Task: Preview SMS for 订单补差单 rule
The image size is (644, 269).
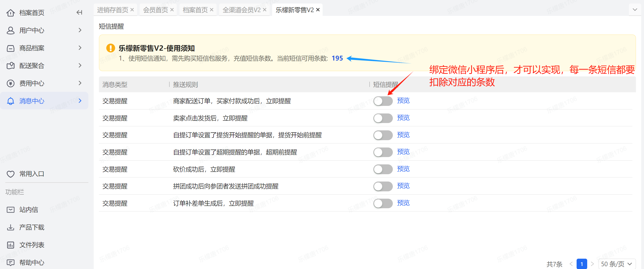Action: pos(403,203)
